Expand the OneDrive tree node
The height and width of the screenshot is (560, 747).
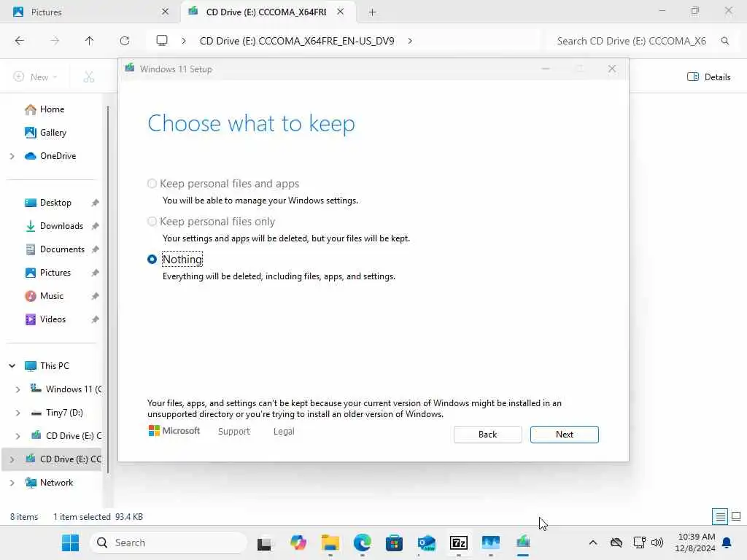pyautogui.click(x=12, y=156)
